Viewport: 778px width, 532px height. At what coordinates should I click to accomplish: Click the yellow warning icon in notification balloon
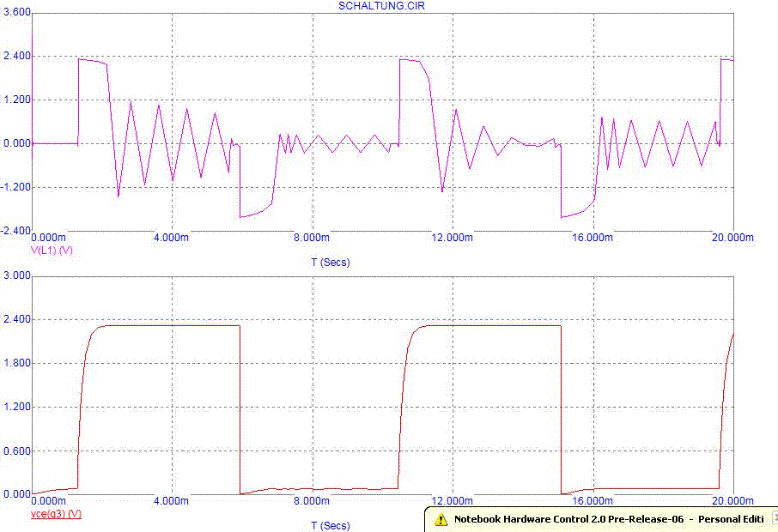(441, 519)
